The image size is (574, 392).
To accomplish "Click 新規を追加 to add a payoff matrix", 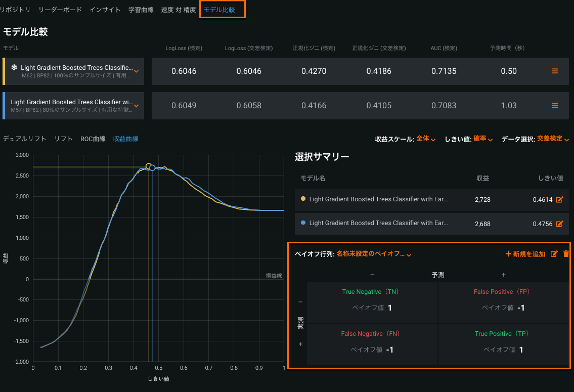I will point(525,254).
